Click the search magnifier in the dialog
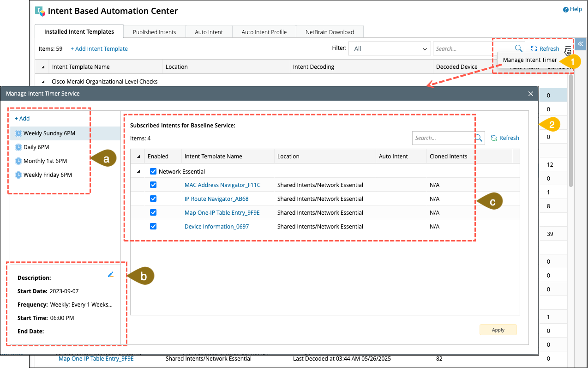Screen dimensions: 588x368 479,138
